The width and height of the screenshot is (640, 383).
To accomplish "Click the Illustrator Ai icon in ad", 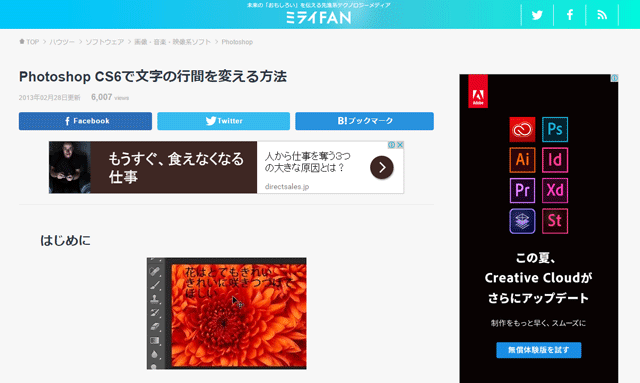I will [x=522, y=160].
